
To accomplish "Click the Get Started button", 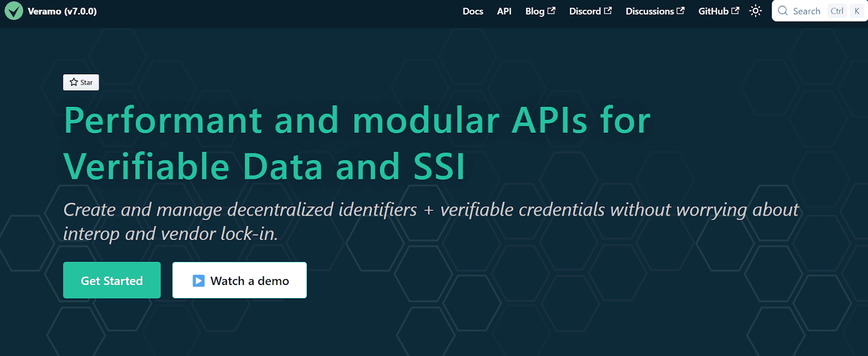I will 112,280.
